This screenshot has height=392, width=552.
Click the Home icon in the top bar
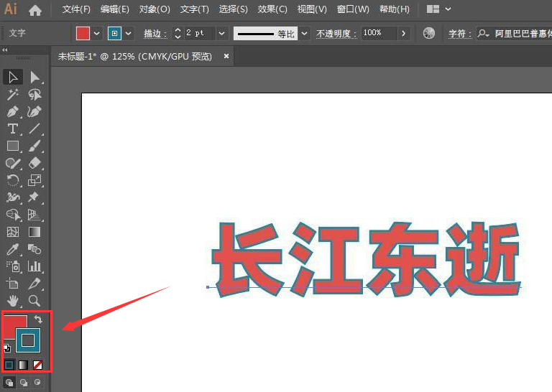(34, 10)
